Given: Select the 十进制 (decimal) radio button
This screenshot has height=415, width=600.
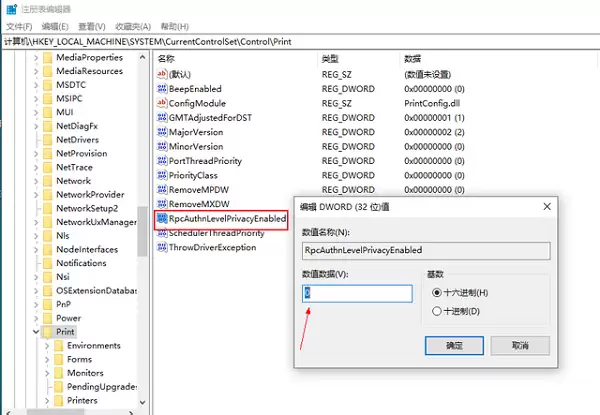Looking at the screenshot, I should [436, 311].
